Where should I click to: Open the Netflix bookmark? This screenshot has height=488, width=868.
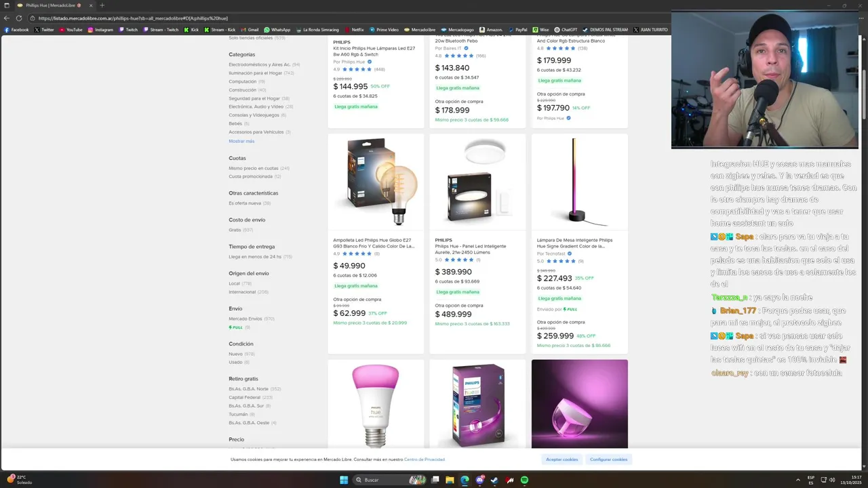pyautogui.click(x=354, y=30)
